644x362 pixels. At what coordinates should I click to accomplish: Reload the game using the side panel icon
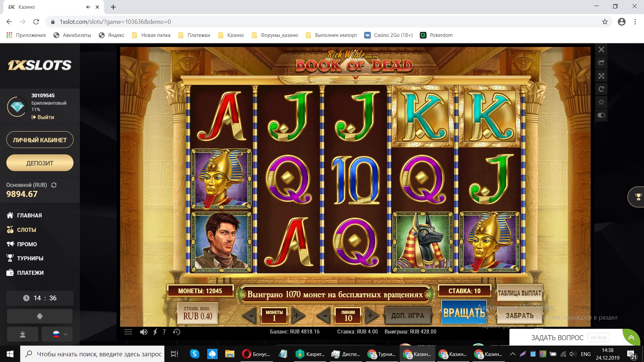601,89
